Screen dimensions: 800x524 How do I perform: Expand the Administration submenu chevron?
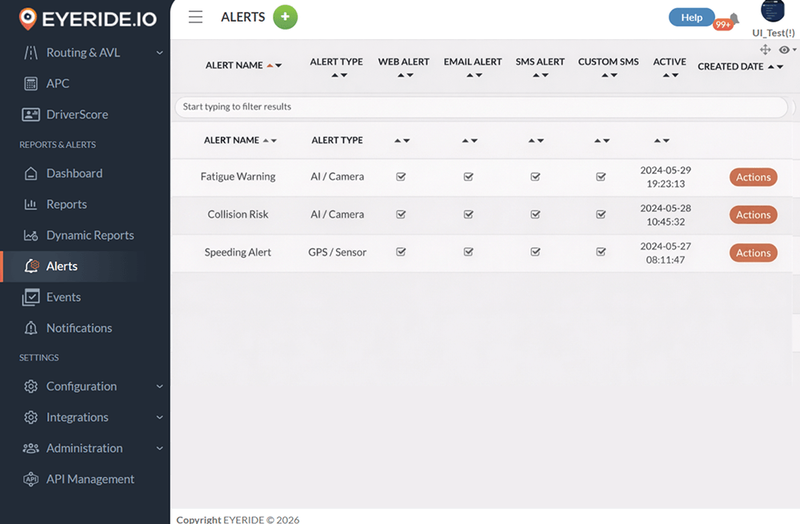[x=160, y=448]
